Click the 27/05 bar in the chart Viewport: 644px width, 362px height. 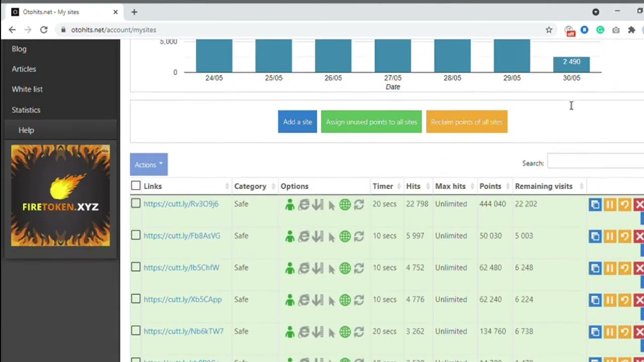392,56
